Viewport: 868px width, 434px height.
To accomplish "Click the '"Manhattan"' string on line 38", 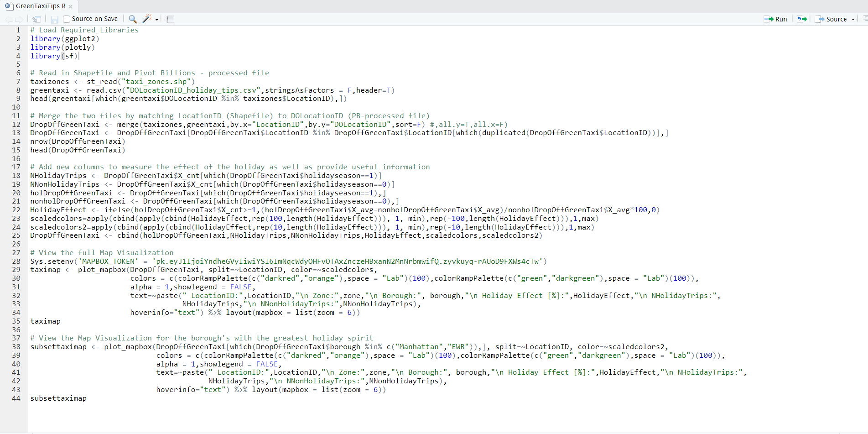I will click(421, 347).
